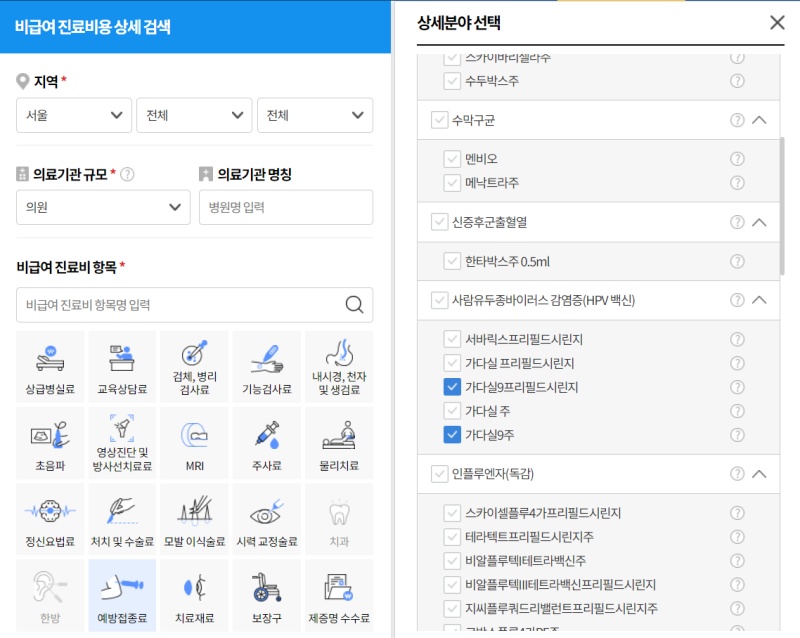Tick the 메낙트라주 checkbox
Screen dimensions: 800x638
tap(452, 183)
